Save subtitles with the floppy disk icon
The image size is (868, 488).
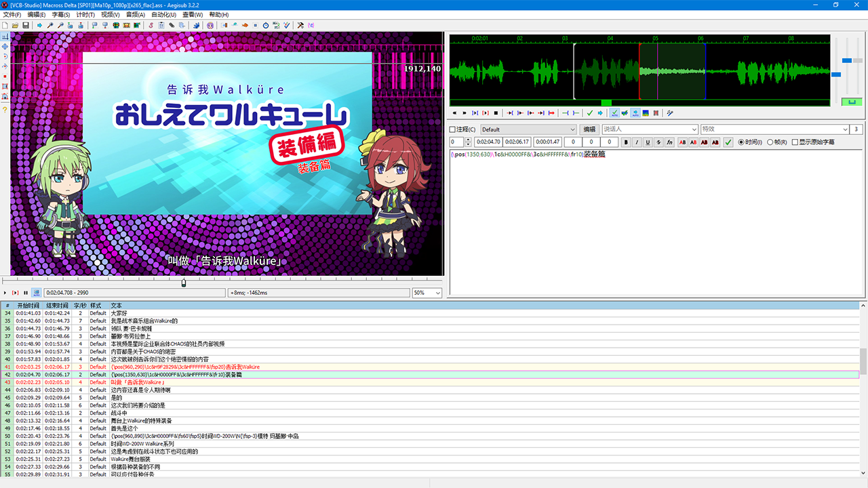(26, 25)
